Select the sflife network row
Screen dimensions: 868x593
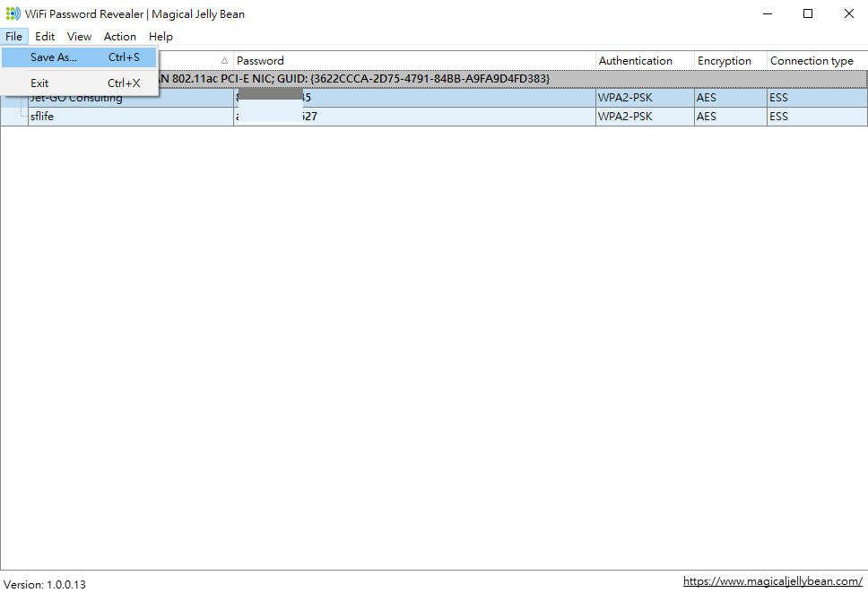(434, 117)
